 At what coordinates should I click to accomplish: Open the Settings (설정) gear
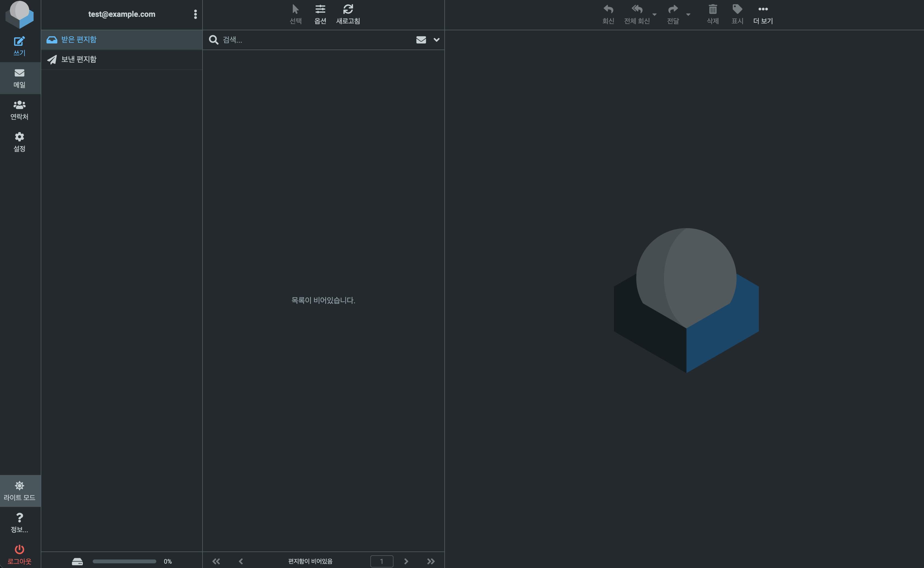(19, 142)
